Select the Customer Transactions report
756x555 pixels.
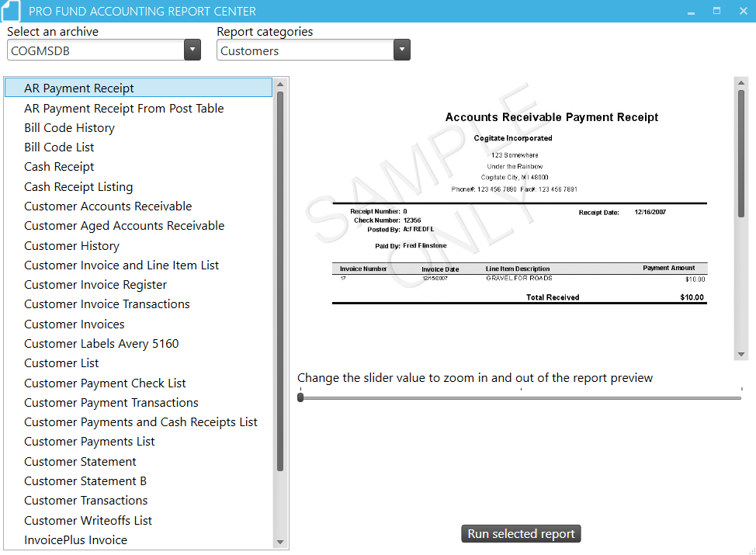[x=86, y=501]
